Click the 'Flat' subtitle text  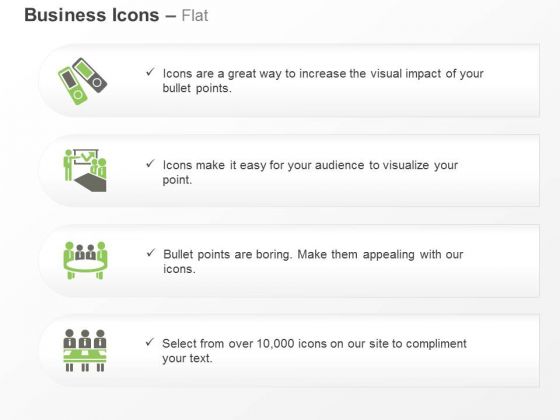[x=195, y=16]
